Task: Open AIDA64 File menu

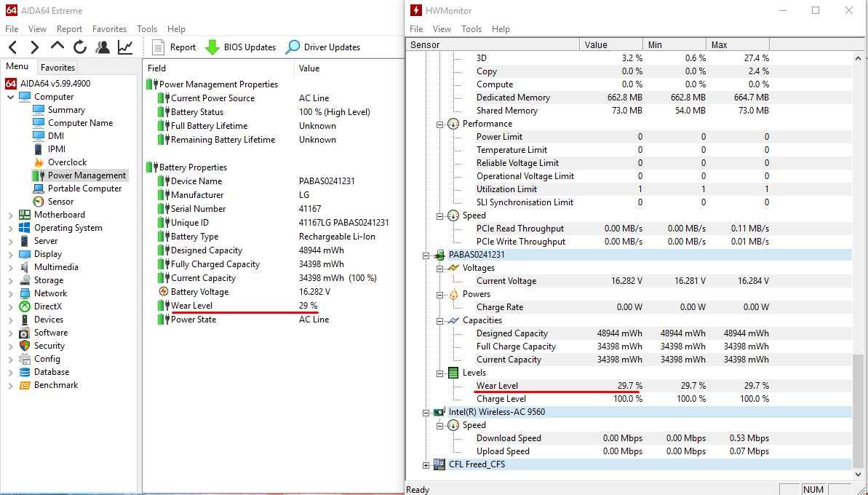Action: click(x=12, y=29)
